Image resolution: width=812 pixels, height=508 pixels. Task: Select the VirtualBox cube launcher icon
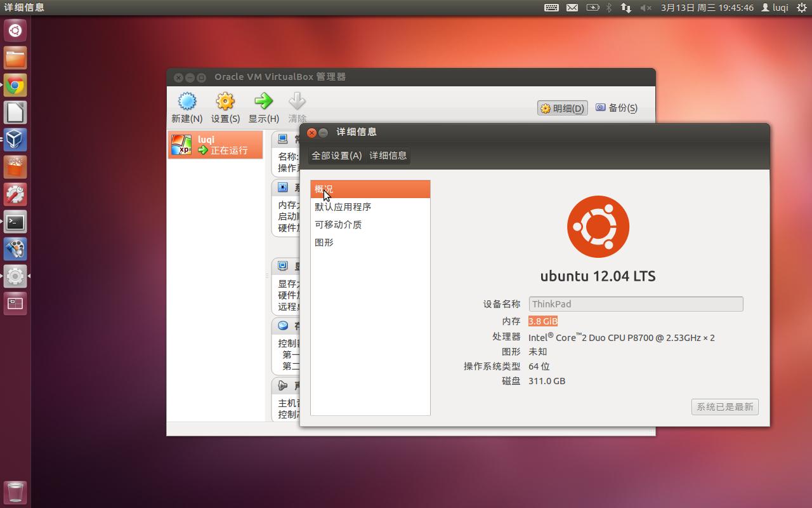tap(15, 140)
